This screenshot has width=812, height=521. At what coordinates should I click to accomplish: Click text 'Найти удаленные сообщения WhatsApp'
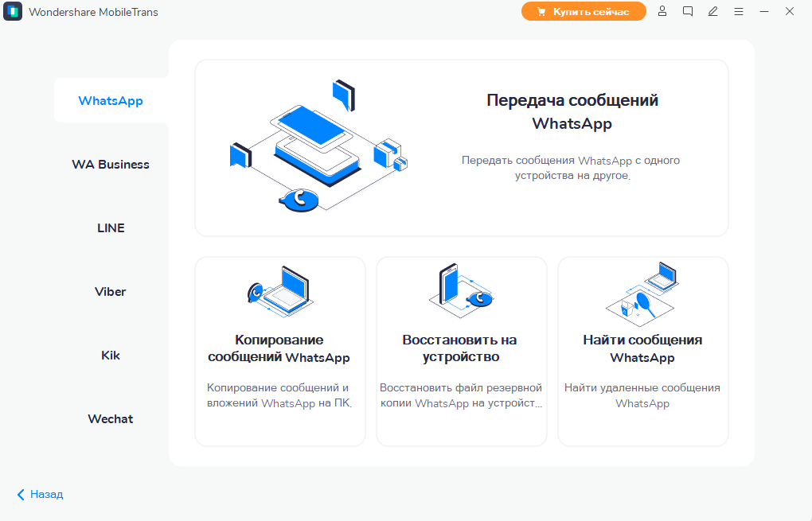point(642,395)
